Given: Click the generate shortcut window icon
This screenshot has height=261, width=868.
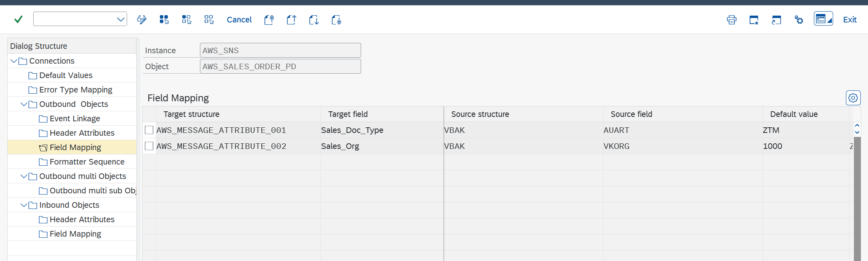Looking at the screenshot, I should pos(777,20).
